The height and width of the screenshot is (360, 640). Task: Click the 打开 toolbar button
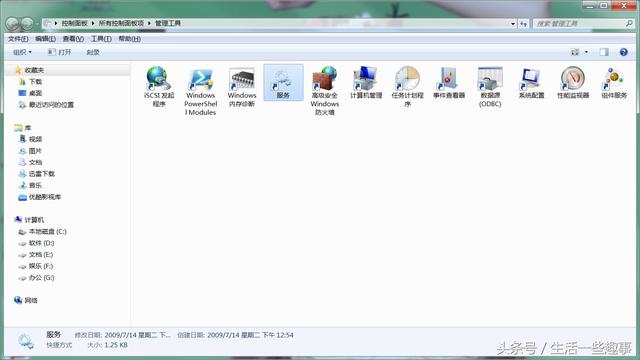pos(60,52)
